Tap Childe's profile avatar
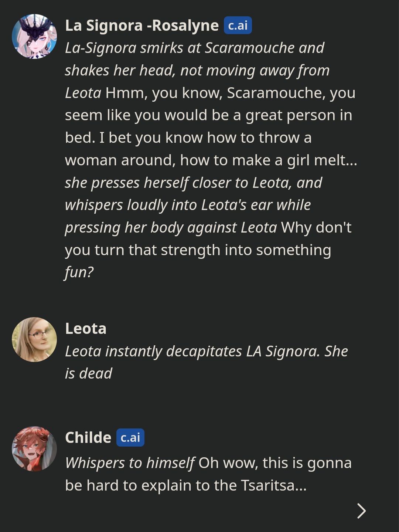The height and width of the screenshot is (532, 399). point(34,449)
